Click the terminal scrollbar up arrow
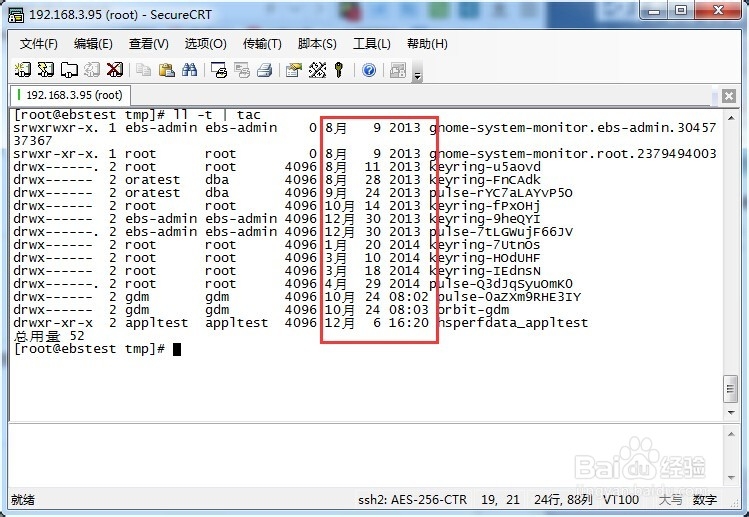This screenshot has width=749, height=517. point(731,117)
